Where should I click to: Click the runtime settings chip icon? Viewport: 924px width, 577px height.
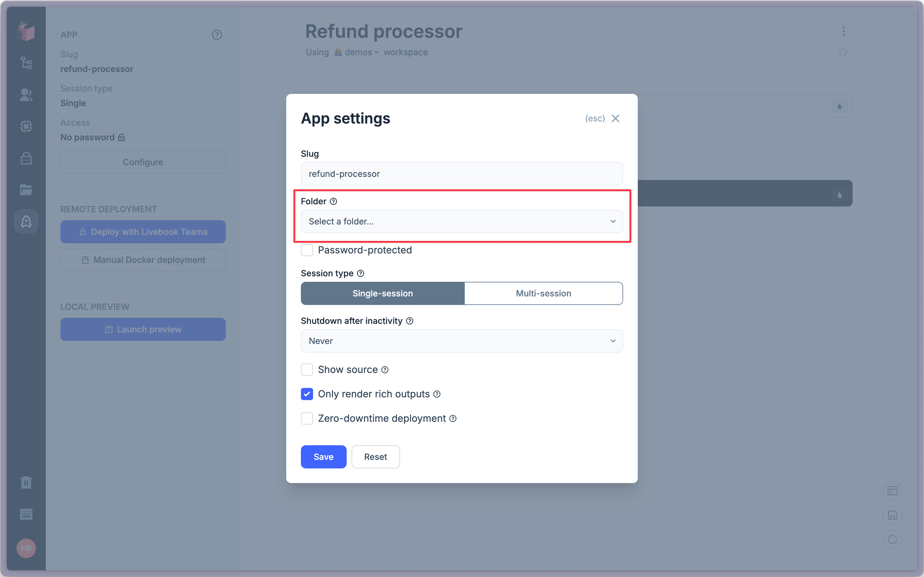[x=26, y=126]
